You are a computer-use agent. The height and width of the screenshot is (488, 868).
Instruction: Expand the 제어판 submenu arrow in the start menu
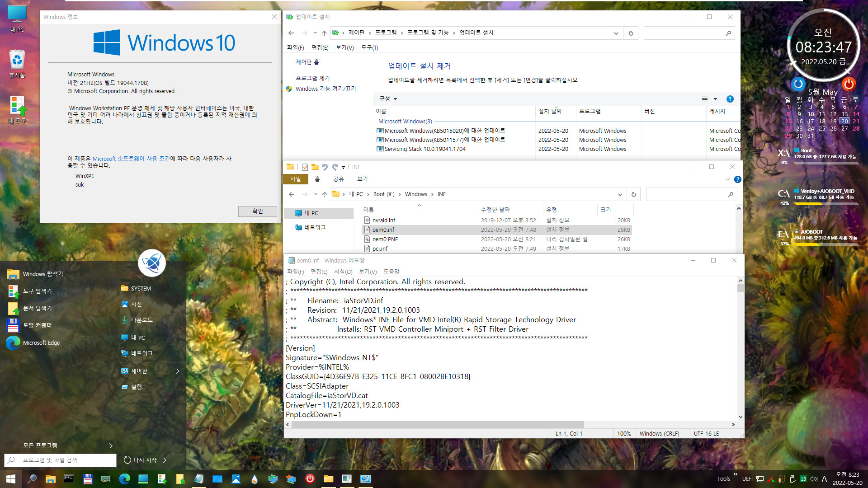[178, 371]
